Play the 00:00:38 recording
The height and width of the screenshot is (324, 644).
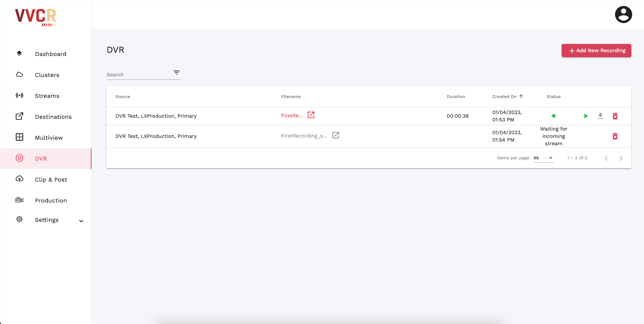click(586, 116)
